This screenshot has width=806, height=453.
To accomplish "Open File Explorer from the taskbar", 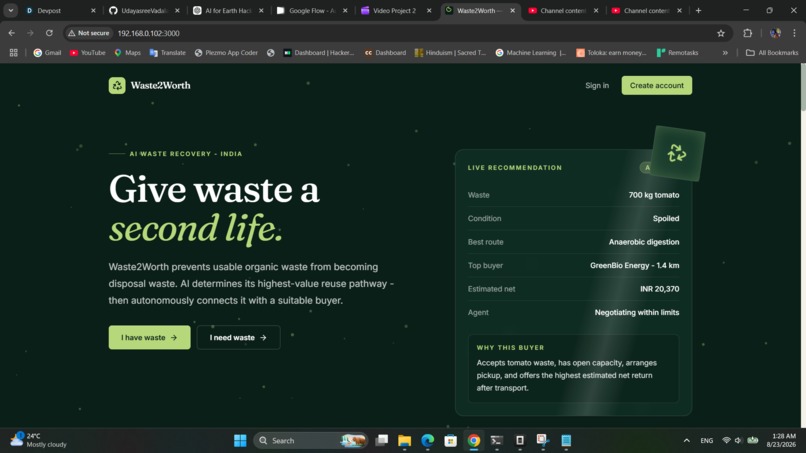I will [405, 441].
